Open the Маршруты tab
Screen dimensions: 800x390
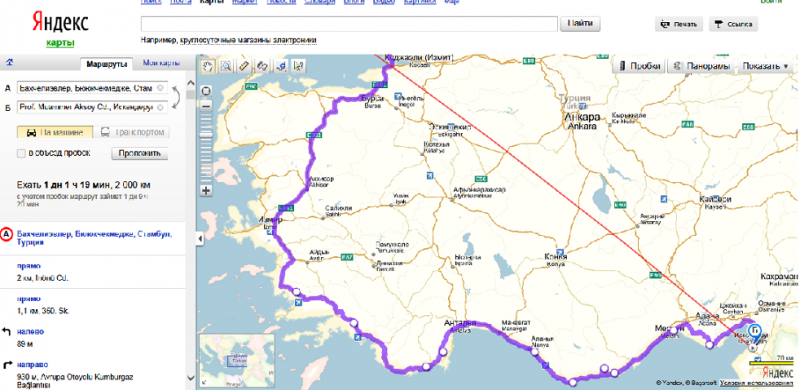point(106,64)
